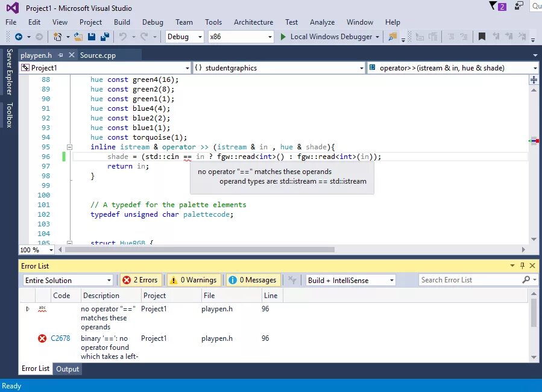Open the Local Windows Debugger dropdown arrow
This screenshot has height=392, width=542.
pyautogui.click(x=377, y=37)
